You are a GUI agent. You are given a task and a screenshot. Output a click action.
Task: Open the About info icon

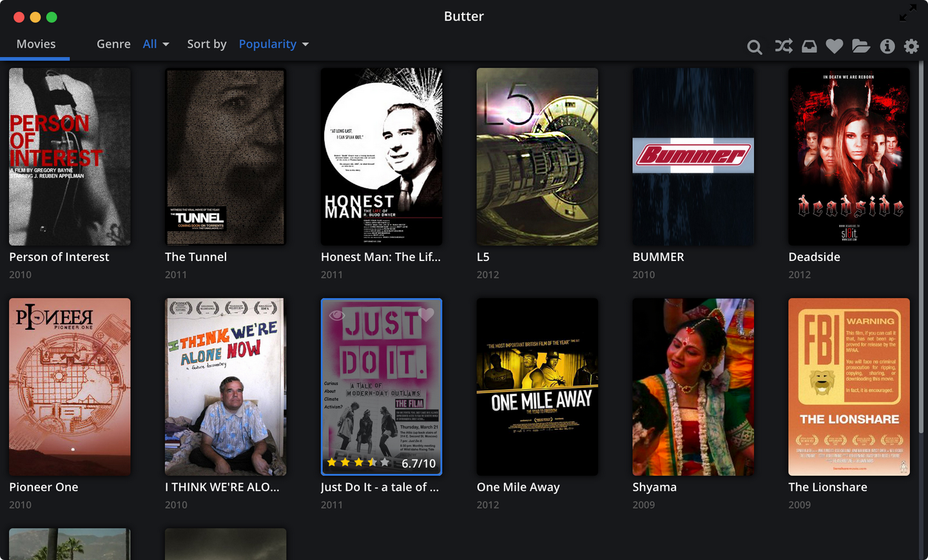point(887,46)
